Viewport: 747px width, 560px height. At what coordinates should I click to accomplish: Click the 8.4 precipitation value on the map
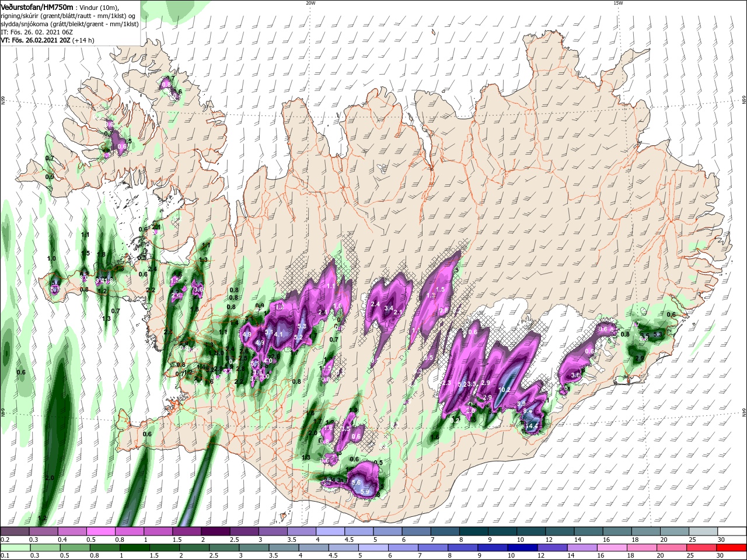pyautogui.click(x=528, y=411)
